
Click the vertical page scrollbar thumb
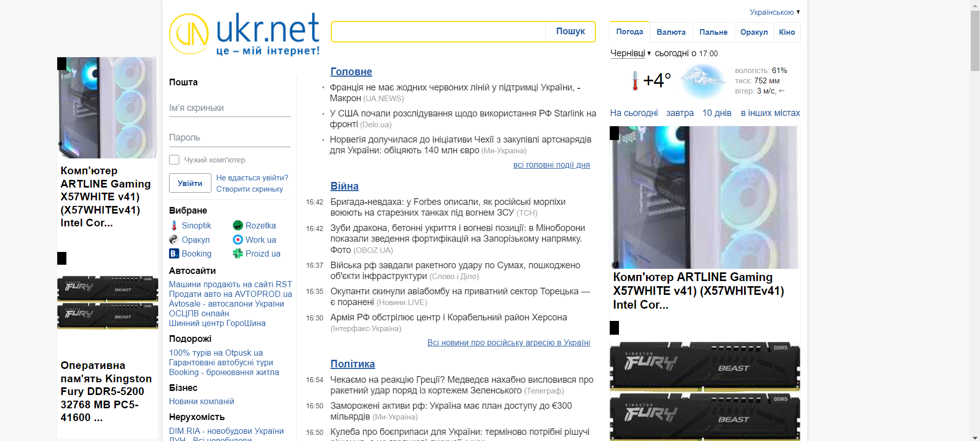pyautogui.click(x=974, y=41)
